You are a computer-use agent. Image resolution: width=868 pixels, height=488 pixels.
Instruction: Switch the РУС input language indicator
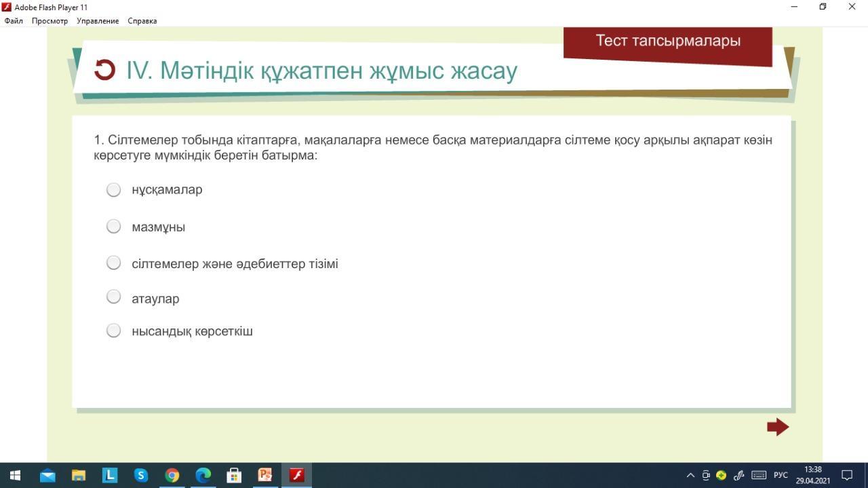[781, 475]
